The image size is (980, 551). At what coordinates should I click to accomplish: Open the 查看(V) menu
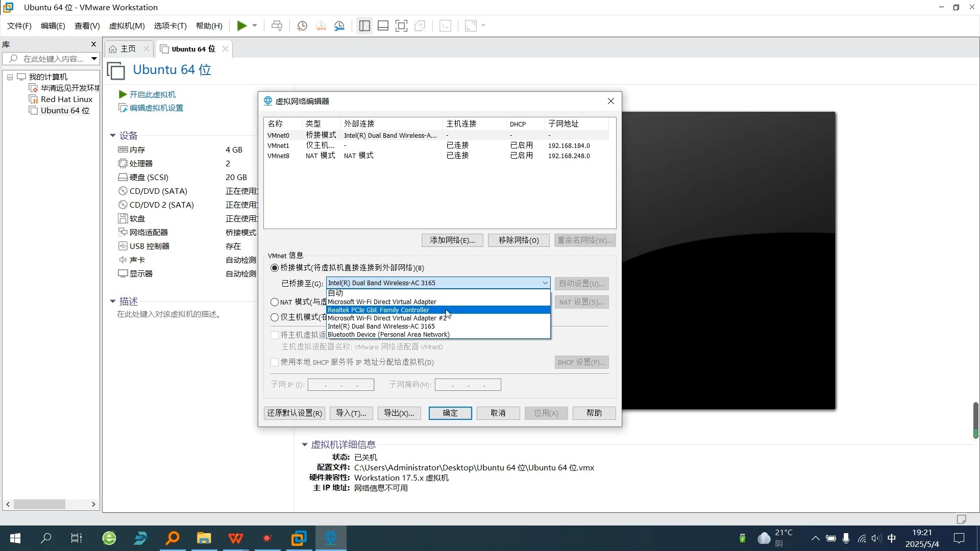(87, 26)
